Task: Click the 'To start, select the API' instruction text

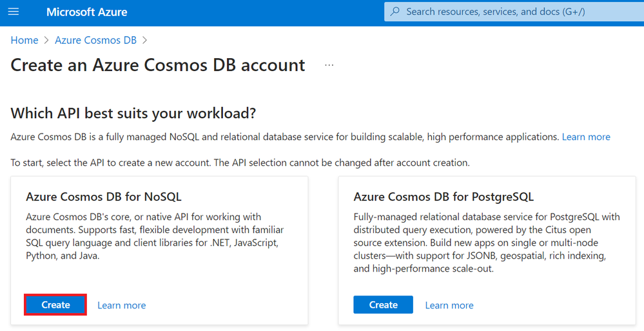Action: pos(240,163)
